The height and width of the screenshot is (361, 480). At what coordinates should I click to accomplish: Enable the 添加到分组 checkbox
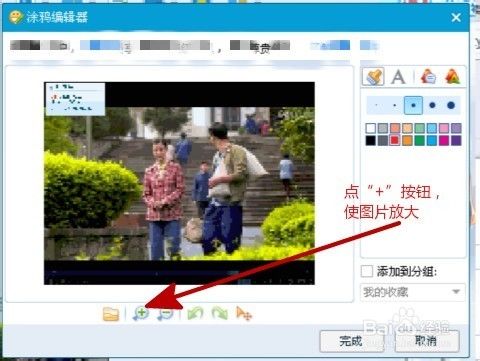tap(367, 271)
